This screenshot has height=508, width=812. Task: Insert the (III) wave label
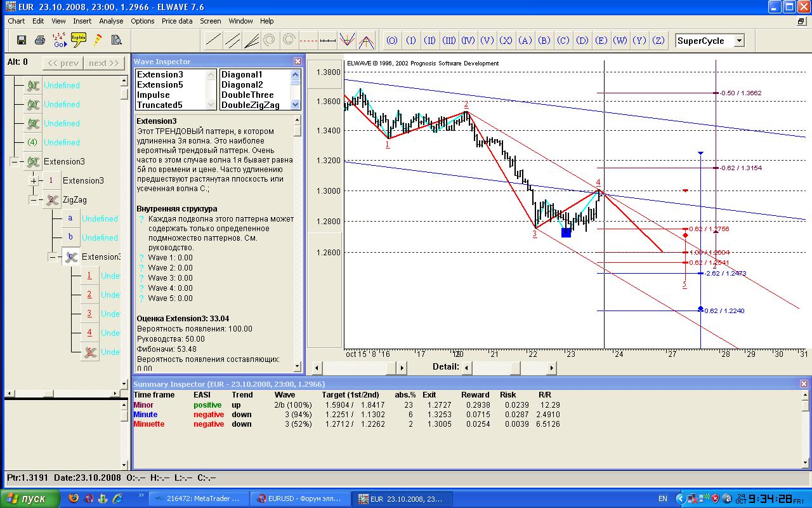[449, 41]
